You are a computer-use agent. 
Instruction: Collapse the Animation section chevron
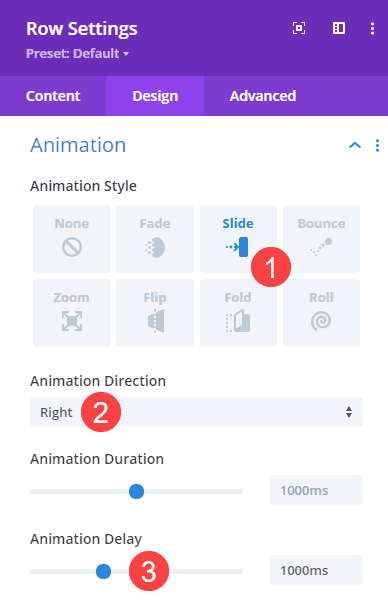coord(355,145)
